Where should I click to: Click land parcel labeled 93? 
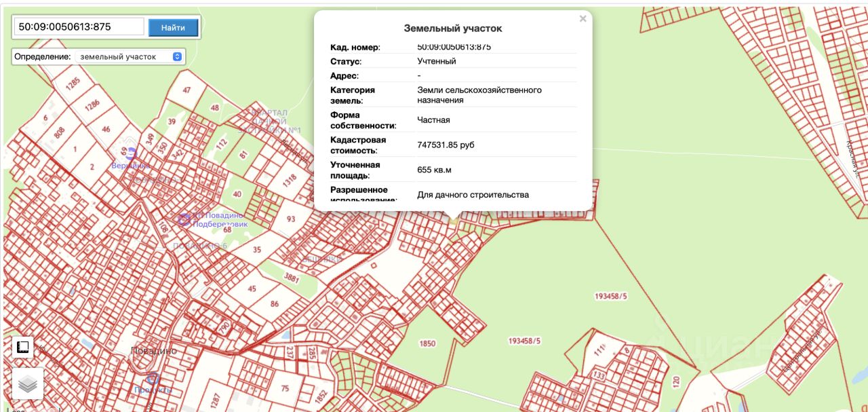point(291,219)
